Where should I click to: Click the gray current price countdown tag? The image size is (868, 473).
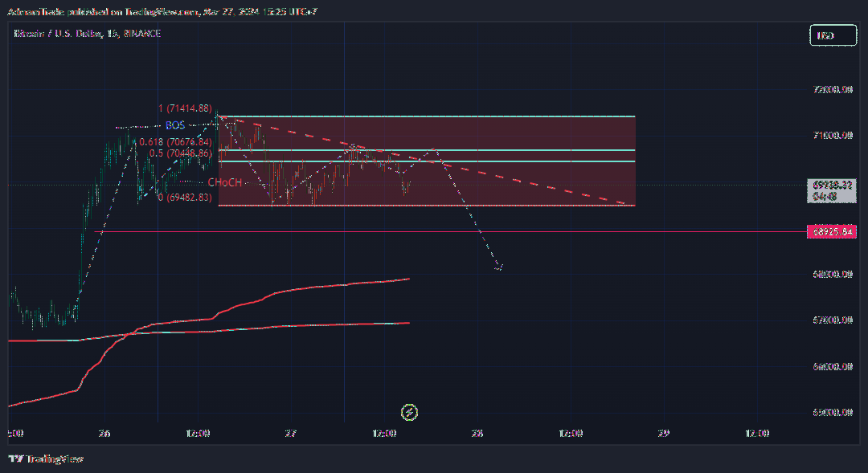[x=832, y=191]
